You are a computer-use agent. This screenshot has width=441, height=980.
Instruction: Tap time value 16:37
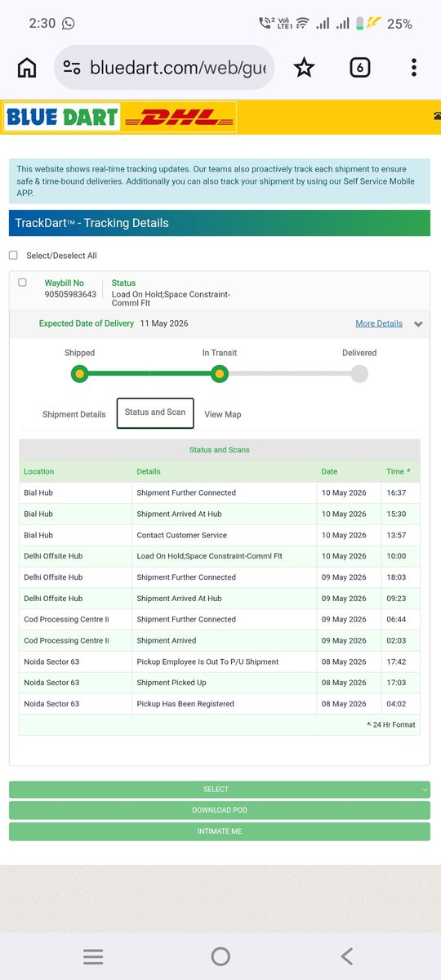(x=397, y=492)
